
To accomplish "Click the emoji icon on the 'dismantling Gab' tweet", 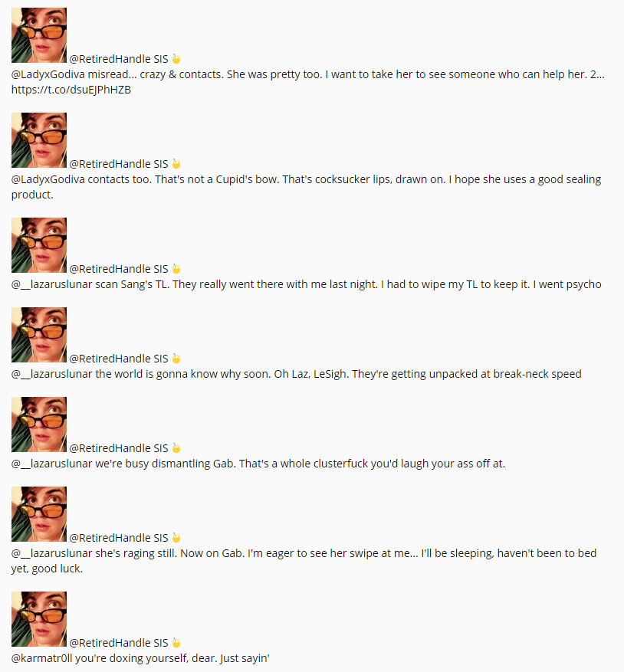I will [176, 448].
